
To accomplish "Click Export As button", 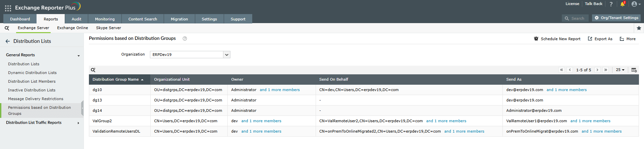I will (x=600, y=39).
